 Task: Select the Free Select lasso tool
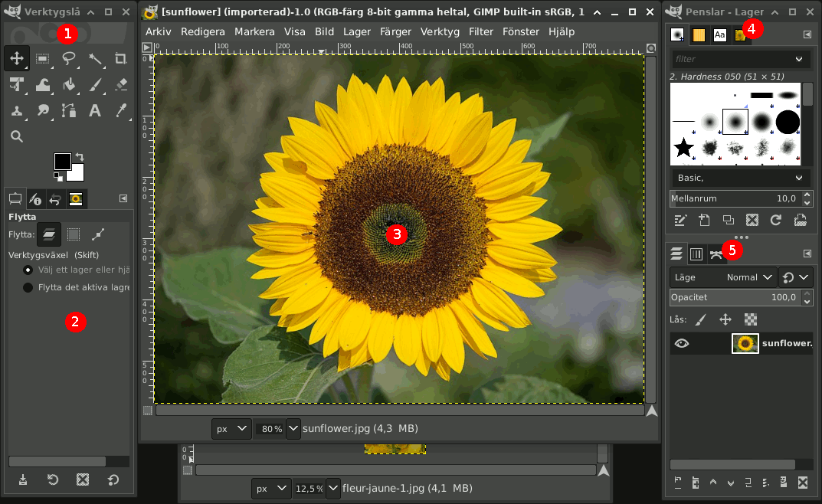pyautogui.click(x=69, y=58)
